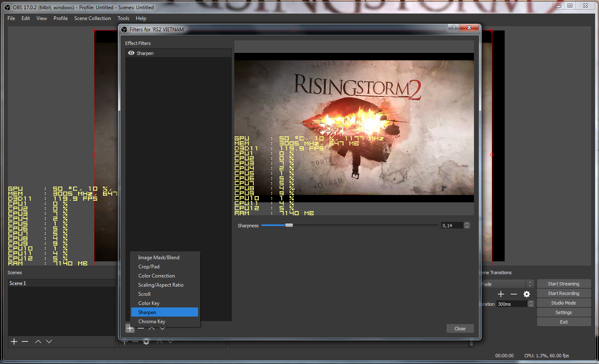Viewport: 599px width, 364px height.
Task: Click the Effect Filters heading label
Action: point(138,44)
